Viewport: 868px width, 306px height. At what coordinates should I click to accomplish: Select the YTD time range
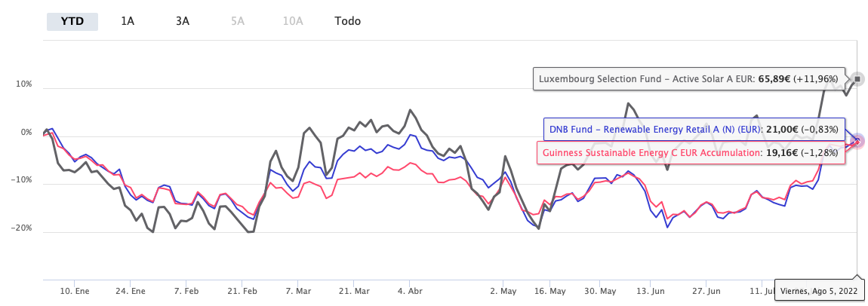coord(72,21)
